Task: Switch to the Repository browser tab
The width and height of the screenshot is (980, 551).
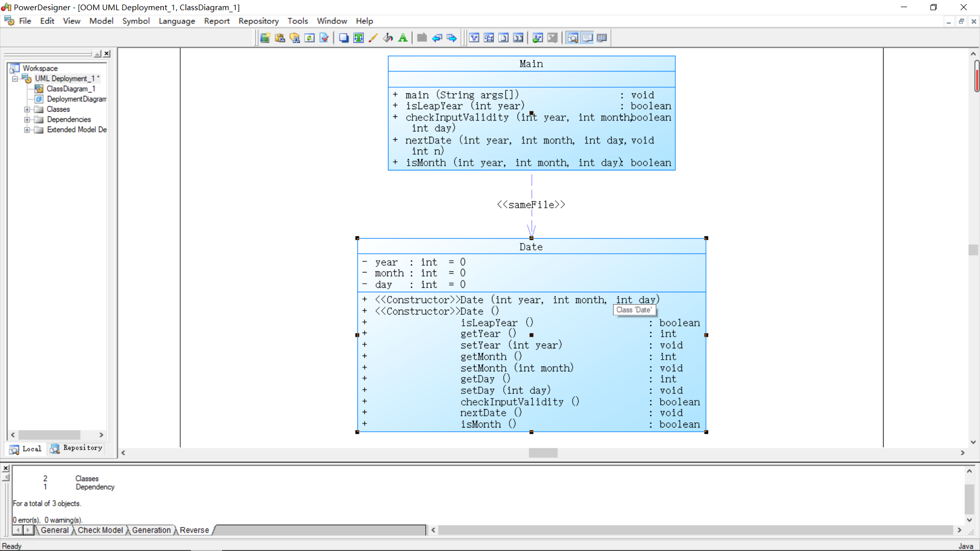Action: [76, 448]
